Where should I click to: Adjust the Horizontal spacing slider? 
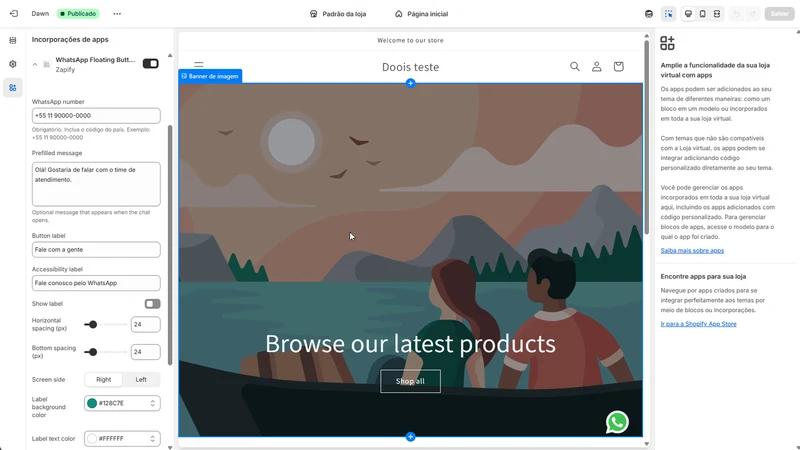pyautogui.click(x=106, y=324)
